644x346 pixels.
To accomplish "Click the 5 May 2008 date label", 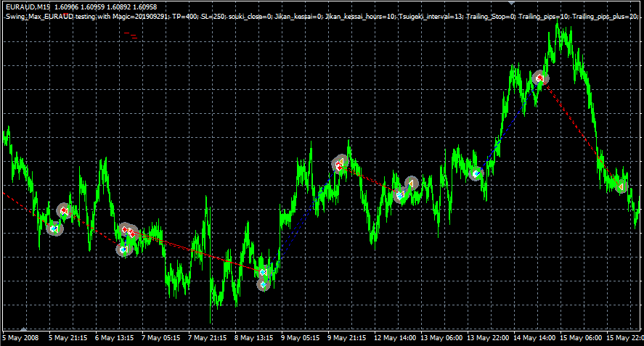I will click(x=20, y=338).
